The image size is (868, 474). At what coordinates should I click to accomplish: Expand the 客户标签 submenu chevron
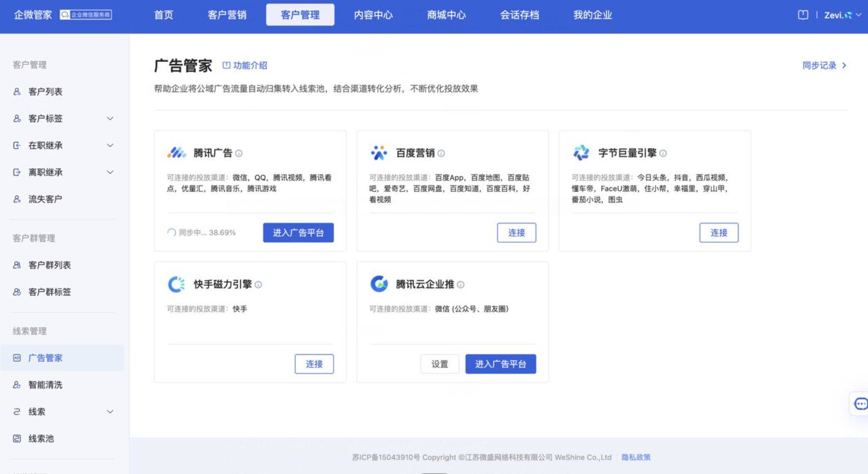tap(110, 118)
